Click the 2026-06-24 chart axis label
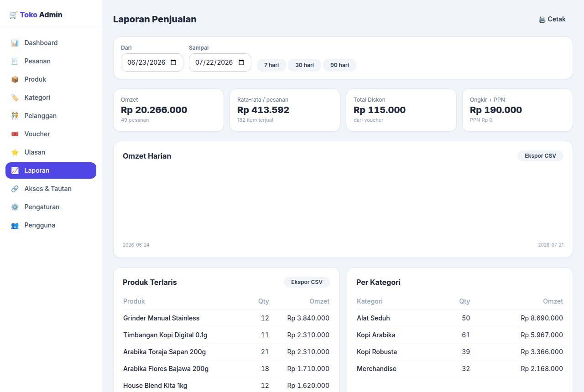 [x=136, y=245]
